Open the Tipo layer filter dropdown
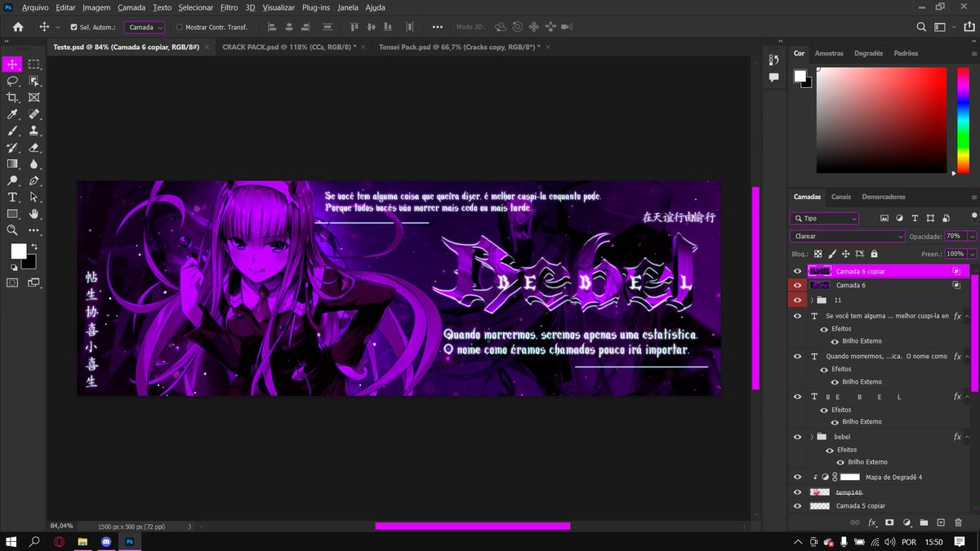 824,219
